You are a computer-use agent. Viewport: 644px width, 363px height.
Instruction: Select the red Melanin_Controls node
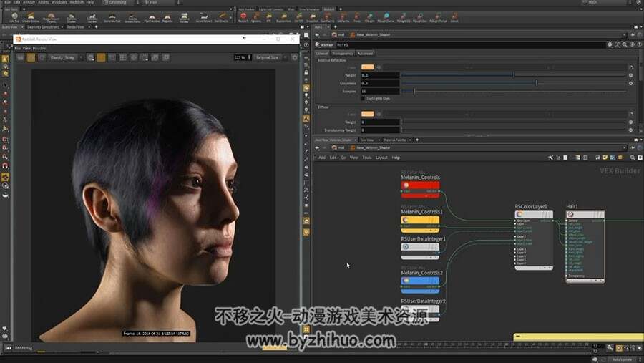[420, 190]
